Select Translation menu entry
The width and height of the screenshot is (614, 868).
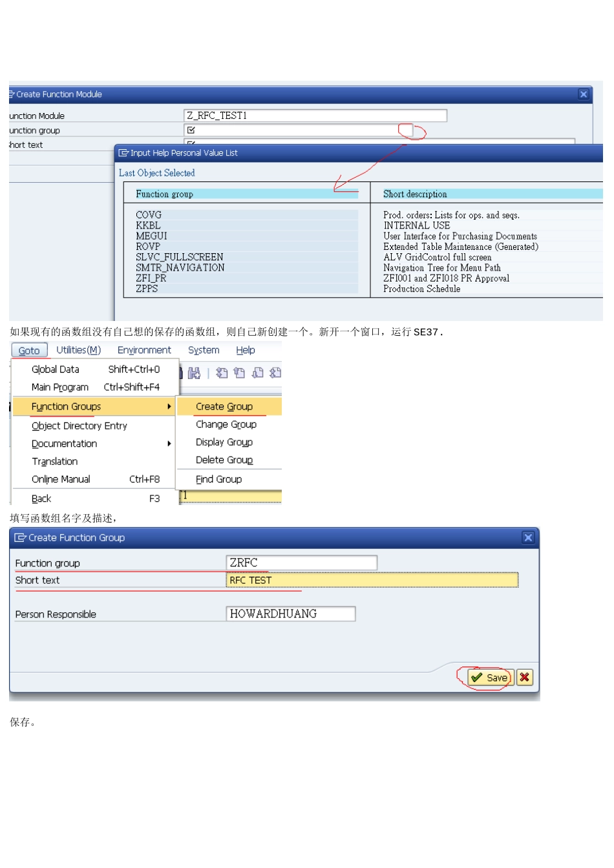[x=94, y=461]
